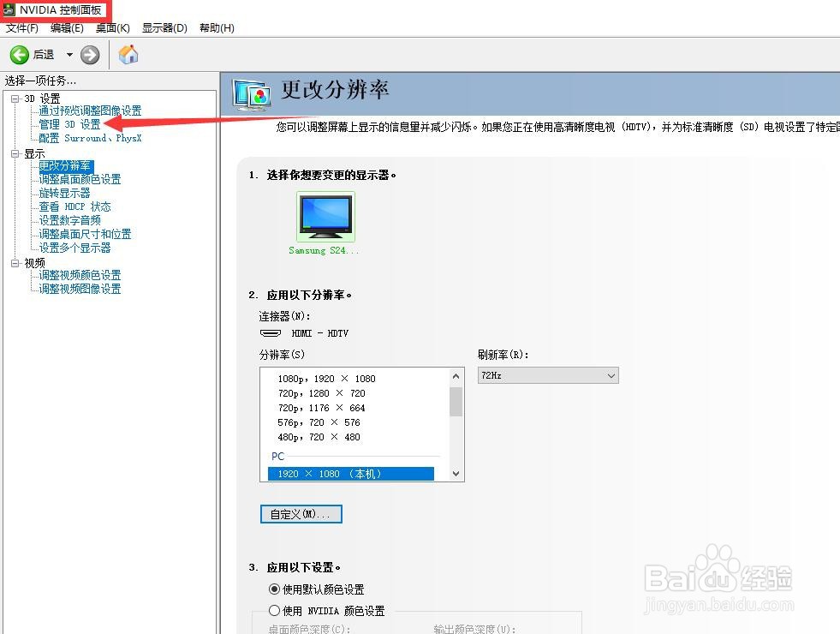Click the HDMI connector icon
Screen dimensions: 840x634
coord(271,332)
